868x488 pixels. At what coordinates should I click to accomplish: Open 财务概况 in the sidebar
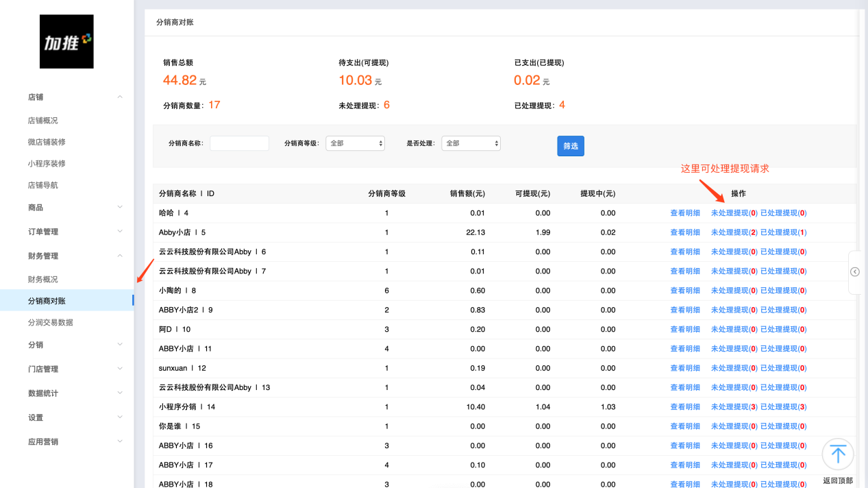[x=42, y=280]
